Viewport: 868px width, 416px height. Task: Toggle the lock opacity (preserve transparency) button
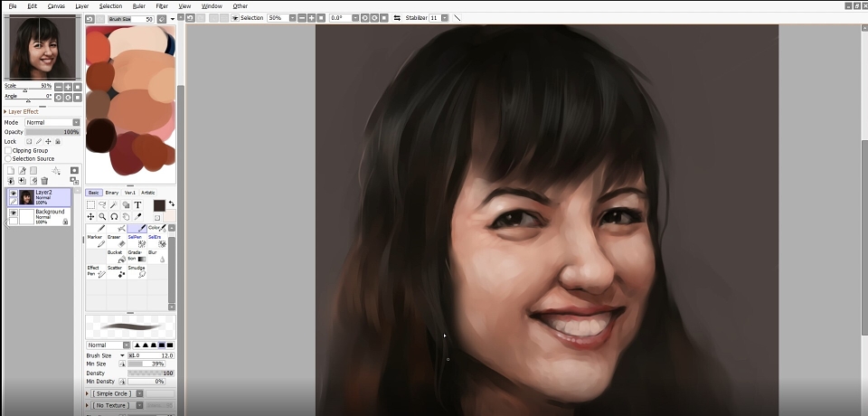29,142
